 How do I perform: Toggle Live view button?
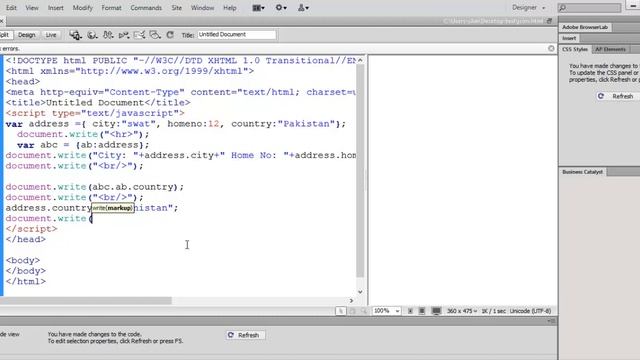coord(51,35)
